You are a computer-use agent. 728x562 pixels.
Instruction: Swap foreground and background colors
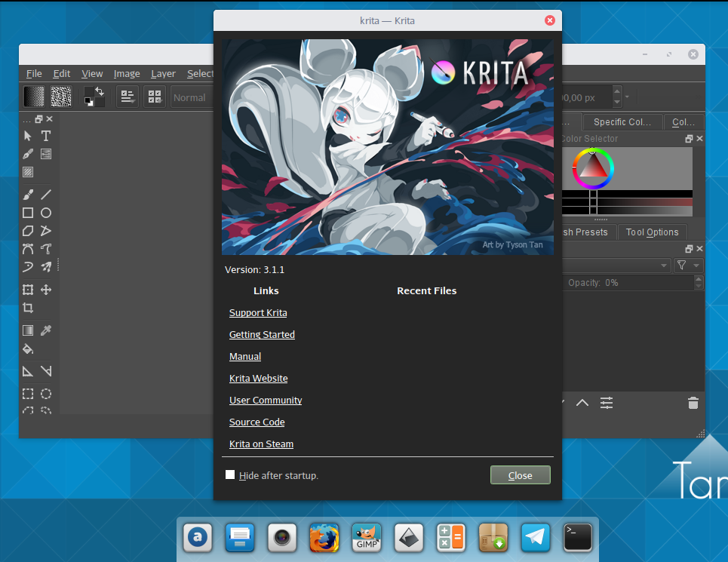100,91
